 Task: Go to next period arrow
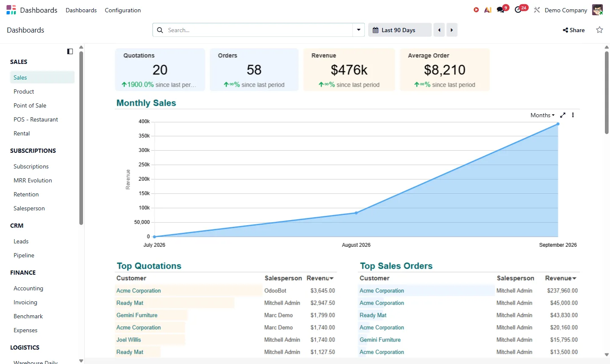[452, 30]
